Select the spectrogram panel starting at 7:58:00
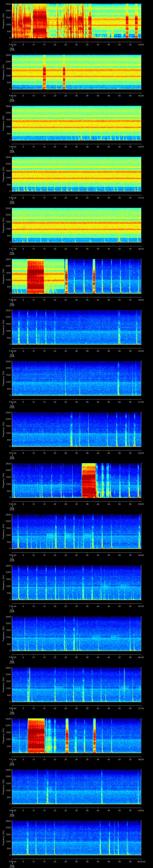 pos(76,786)
